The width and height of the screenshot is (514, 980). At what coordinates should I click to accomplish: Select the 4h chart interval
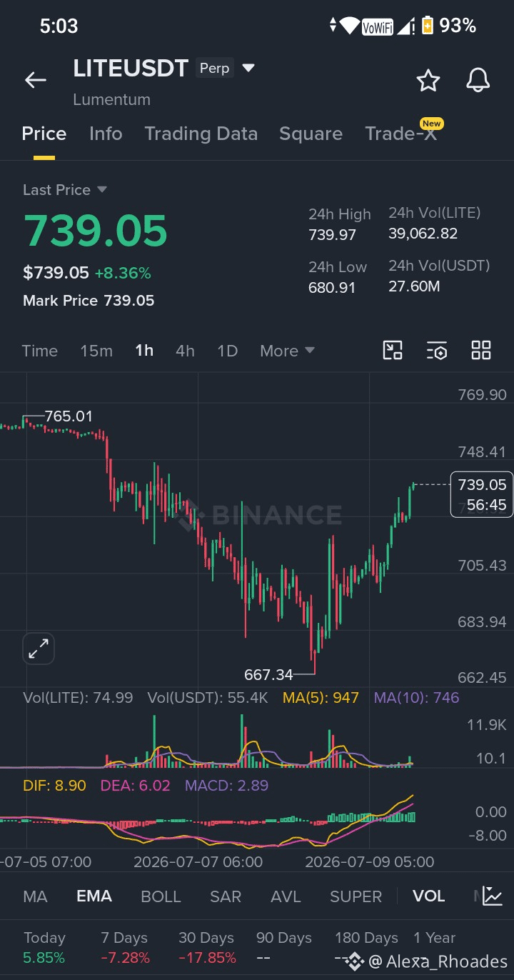coord(185,351)
